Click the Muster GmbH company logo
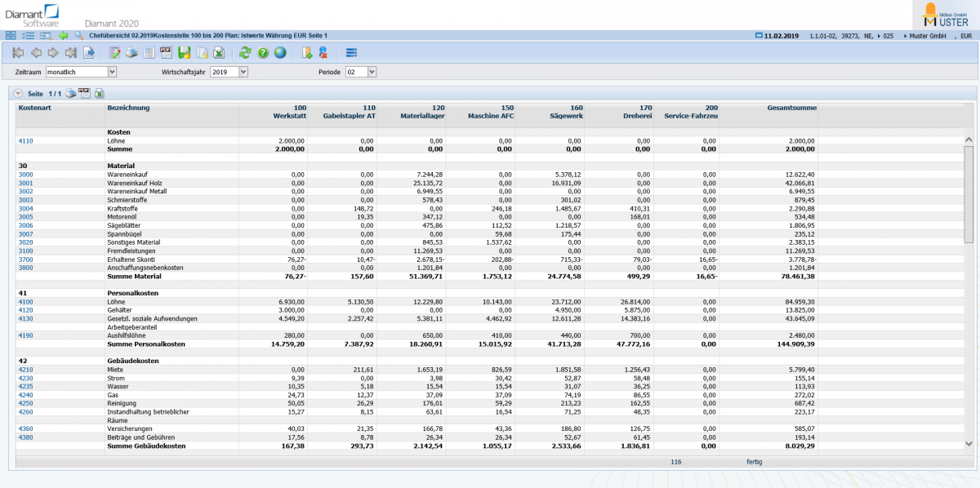The image size is (980, 488). point(943,15)
